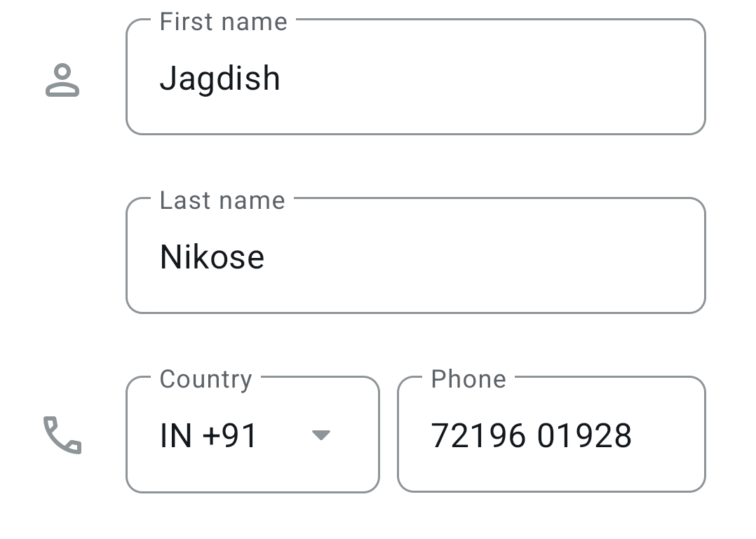Click the text Jagdish
This screenshot has height=539, width=756.
tap(220, 78)
